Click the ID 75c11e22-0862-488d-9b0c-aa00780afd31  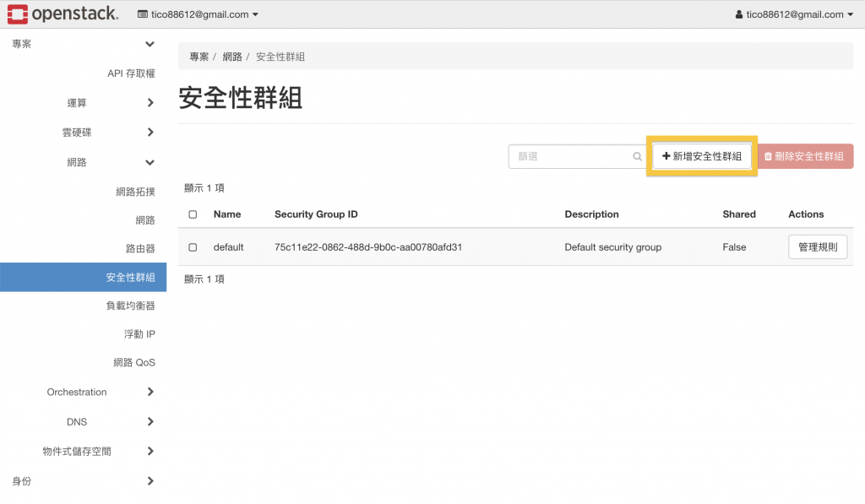tap(368, 247)
